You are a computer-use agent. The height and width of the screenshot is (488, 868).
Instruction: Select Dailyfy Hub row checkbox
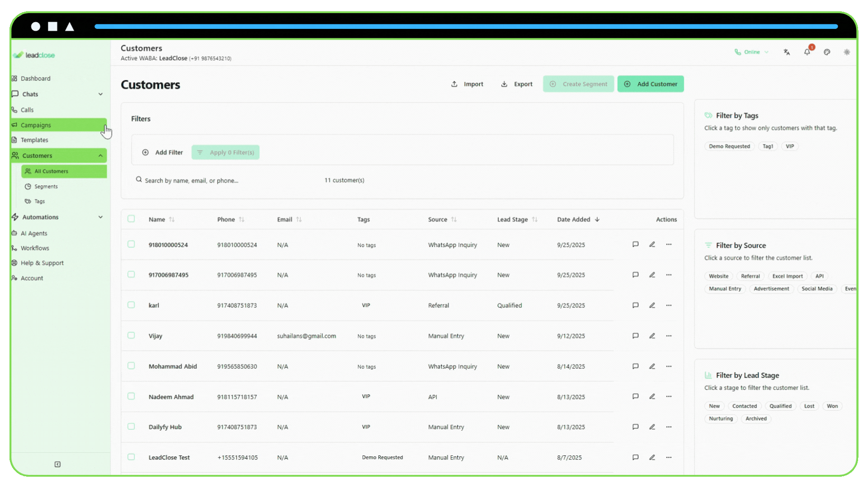click(131, 427)
